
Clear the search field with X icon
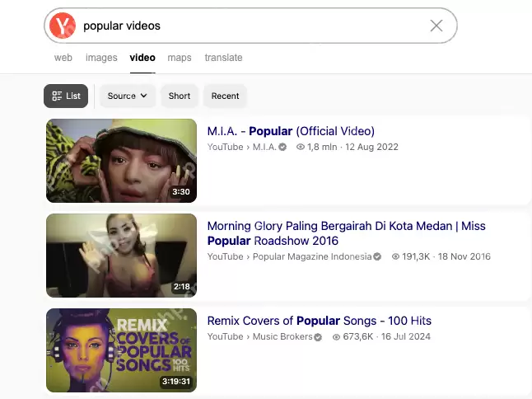(x=436, y=26)
